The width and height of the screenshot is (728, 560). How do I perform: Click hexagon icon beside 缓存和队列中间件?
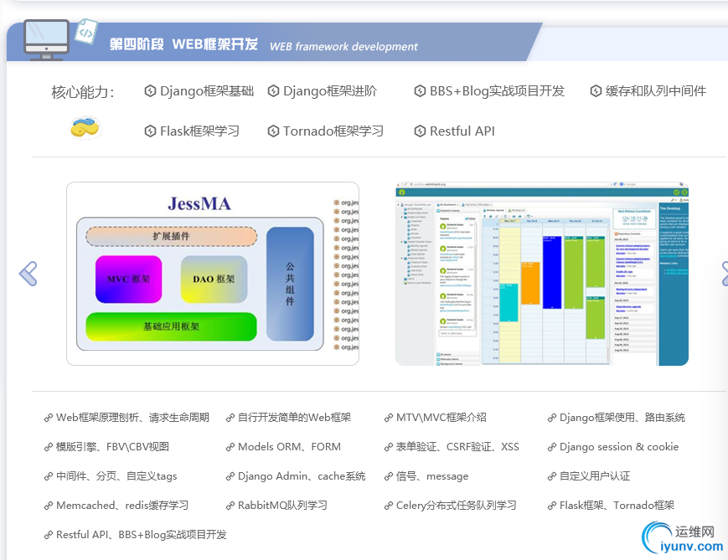(x=596, y=91)
